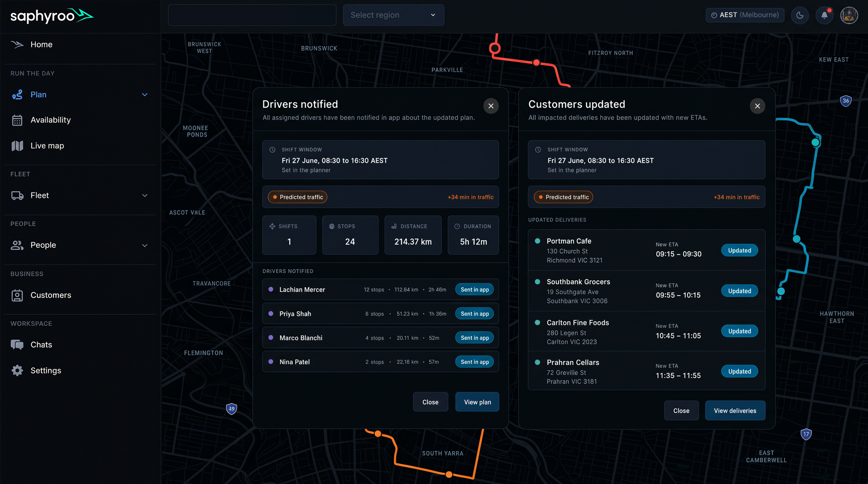868x484 pixels.
Task: Click the saphyroo logo
Action: click(52, 16)
